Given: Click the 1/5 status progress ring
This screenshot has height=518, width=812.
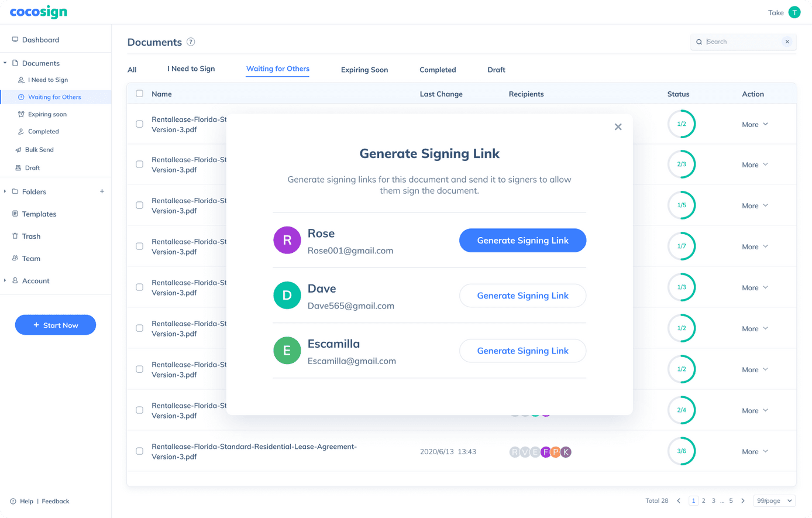Looking at the screenshot, I should [682, 205].
